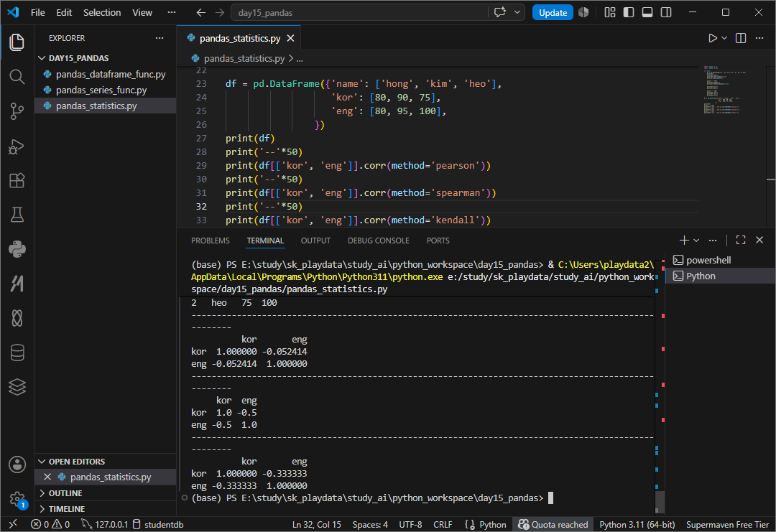This screenshot has width=776, height=532.
Task: Select interpreter Python 3.11 (64-bit)
Action: [x=637, y=524]
